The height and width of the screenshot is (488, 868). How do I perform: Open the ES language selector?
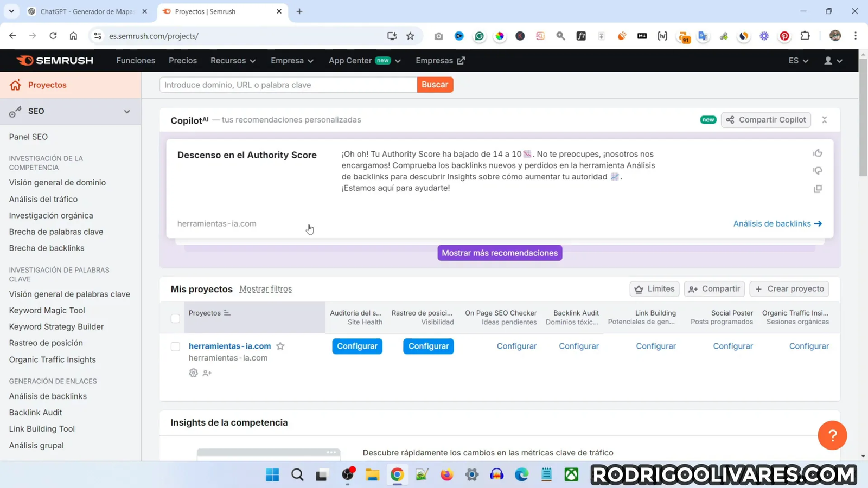(x=797, y=60)
